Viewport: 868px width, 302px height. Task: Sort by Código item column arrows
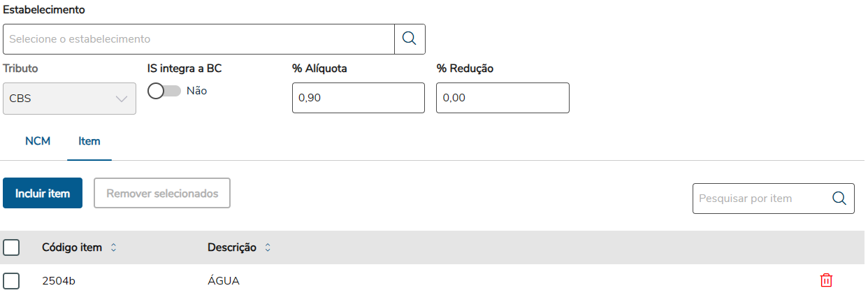pyautogui.click(x=114, y=247)
